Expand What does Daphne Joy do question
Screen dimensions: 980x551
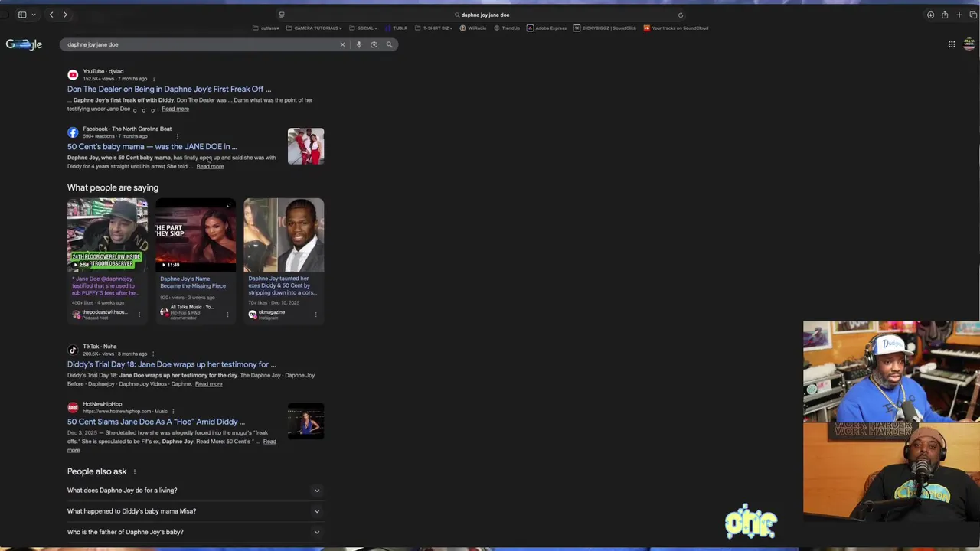pyautogui.click(x=195, y=491)
